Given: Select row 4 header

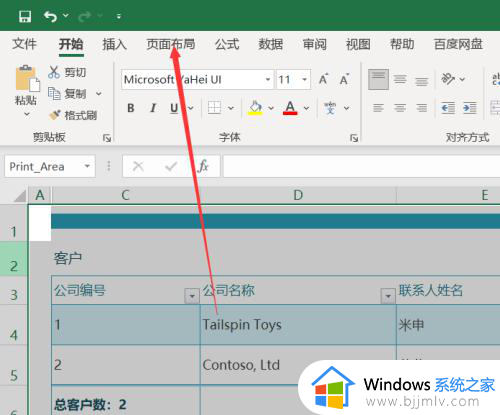Looking at the screenshot, I should (x=14, y=325).
